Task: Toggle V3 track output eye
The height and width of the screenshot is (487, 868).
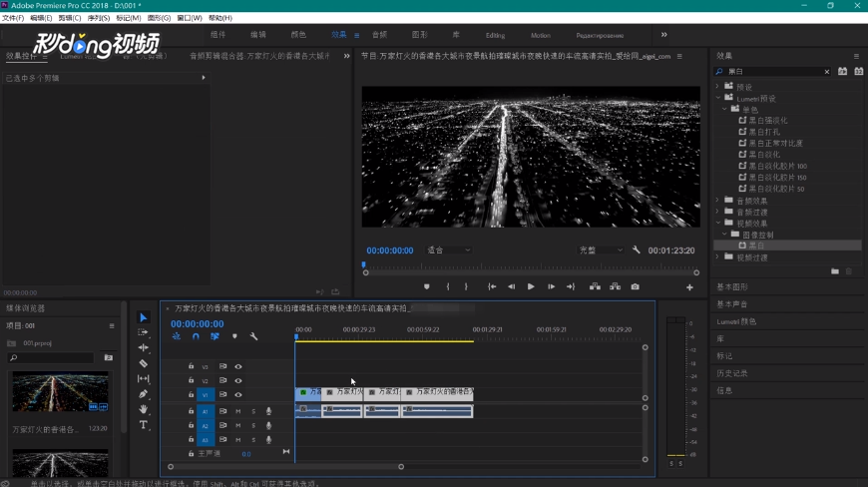Action: click(238, 366)
